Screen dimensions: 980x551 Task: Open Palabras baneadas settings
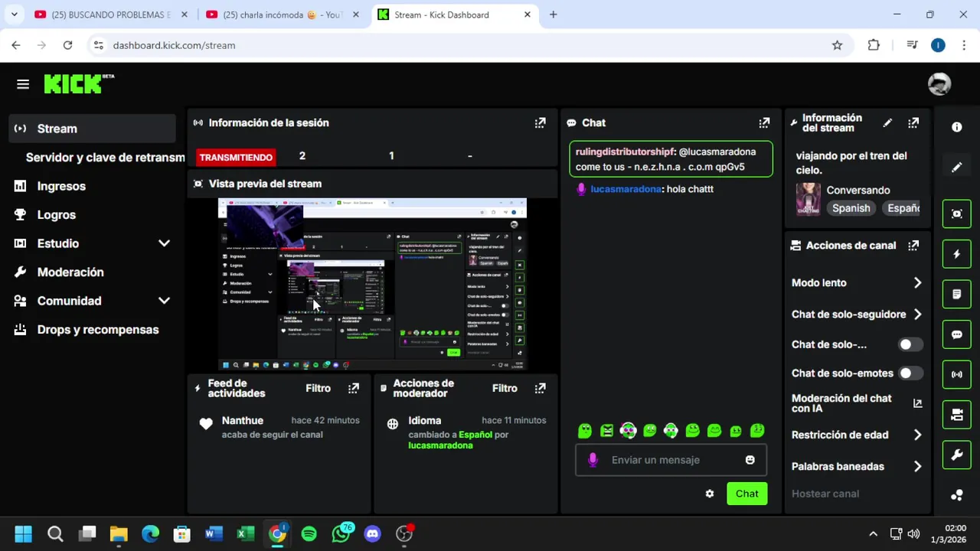point(857,466)
